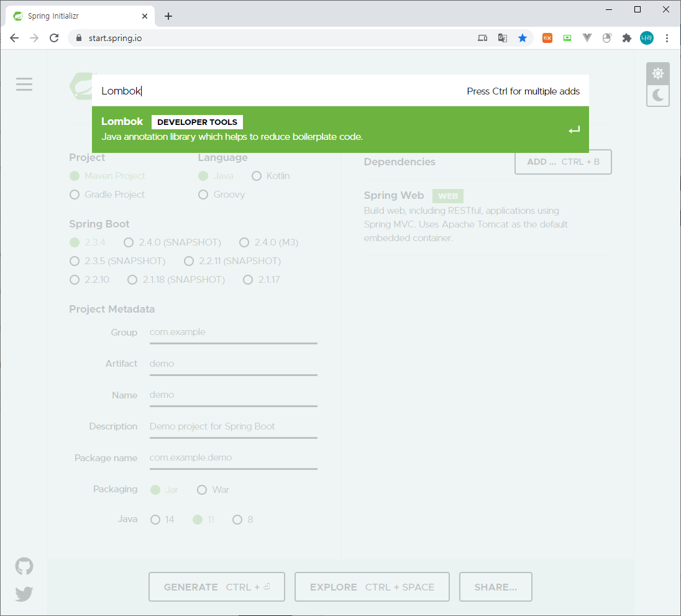Click the browser forward arrow
Screen dimensions: 681x616
click(x=34, y=39)
